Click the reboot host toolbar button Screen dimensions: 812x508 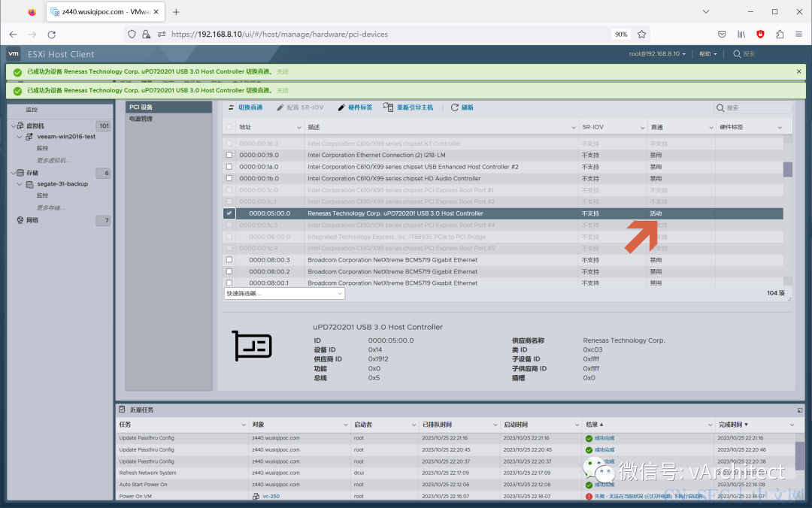click(408, 107)
